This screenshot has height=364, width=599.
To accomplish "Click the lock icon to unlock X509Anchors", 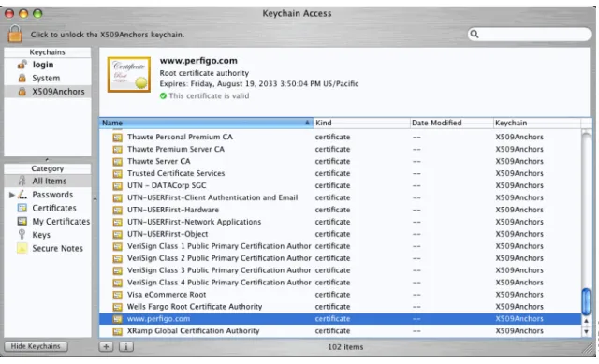I will click(x=15, y=34).
